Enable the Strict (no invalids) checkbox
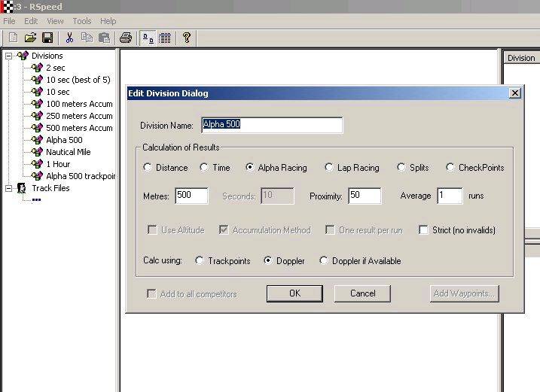Viewport: 540px width, 392px height. pos(424,230)
